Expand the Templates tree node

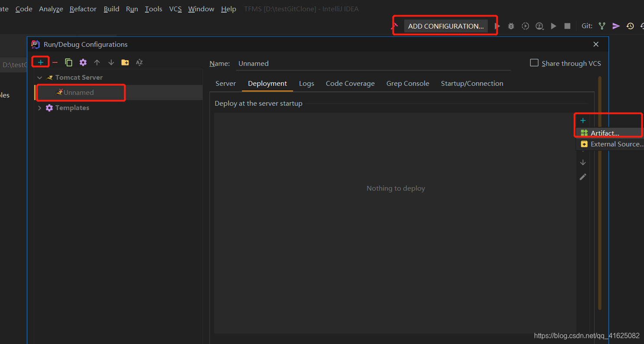[x=40, y=108]
